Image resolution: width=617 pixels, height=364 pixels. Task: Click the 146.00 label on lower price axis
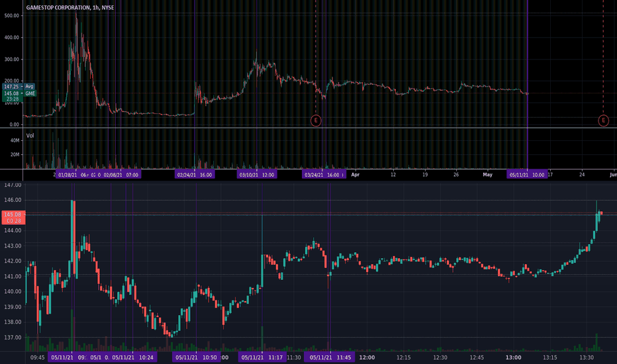pos(13,200)
